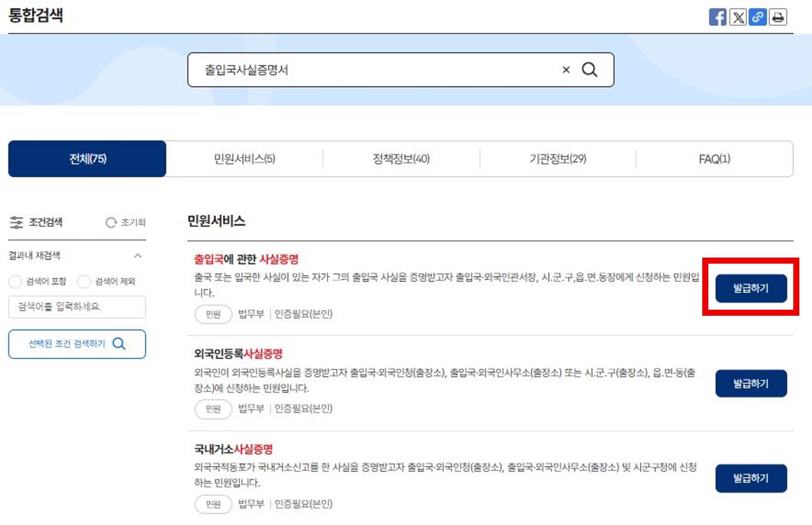This screenshot has height=525, width=812.
Task: Click 발급하기 for 외국인등록사실증명
Action: coord(751,383)
